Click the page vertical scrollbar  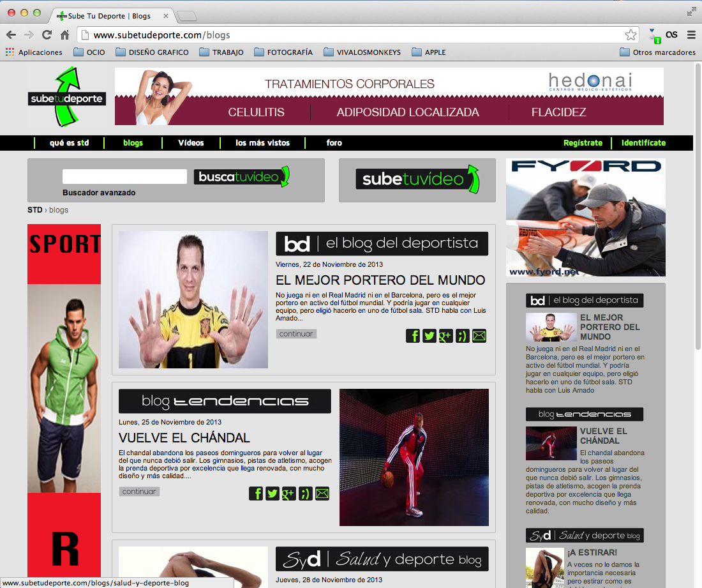click(x=698, y=206)
